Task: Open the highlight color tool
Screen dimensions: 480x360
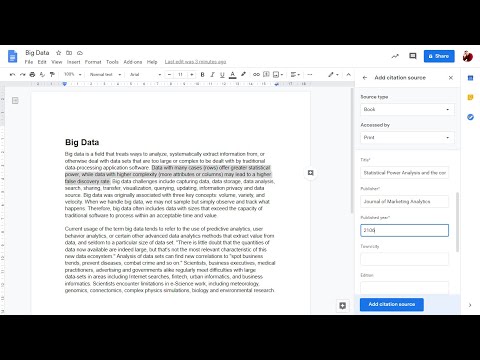Action: (243, 74)
